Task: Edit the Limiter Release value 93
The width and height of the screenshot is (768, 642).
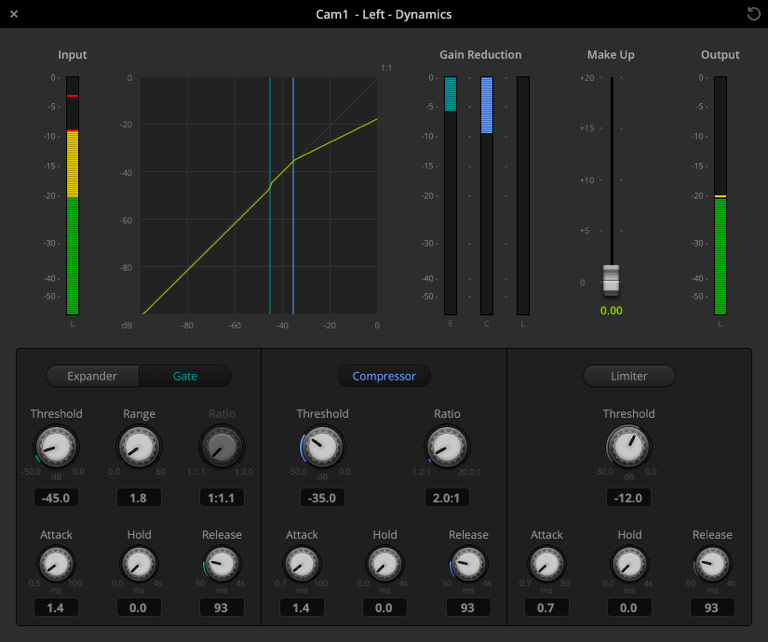Action: tap(712, 608)
